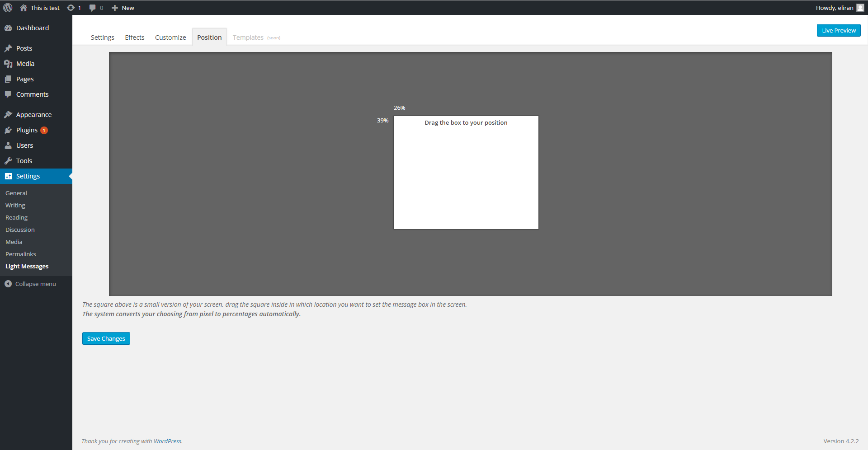This screenshot has height=450, width=868.
Task: Open Howdy, eliran account menu
Action: (x=840, y=8)
